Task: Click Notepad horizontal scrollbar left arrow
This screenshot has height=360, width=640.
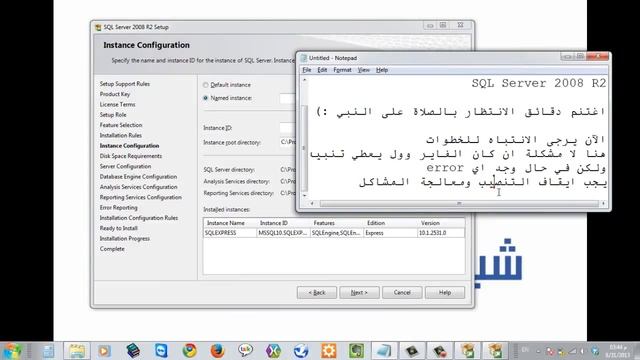Action: pyautogui.click(x=312, y=203)
